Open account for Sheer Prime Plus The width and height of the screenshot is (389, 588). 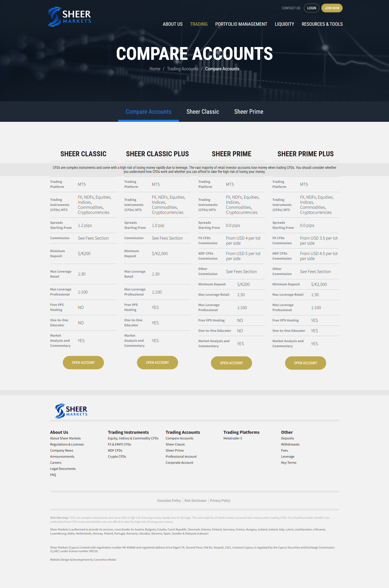click(x=305, y=363)
